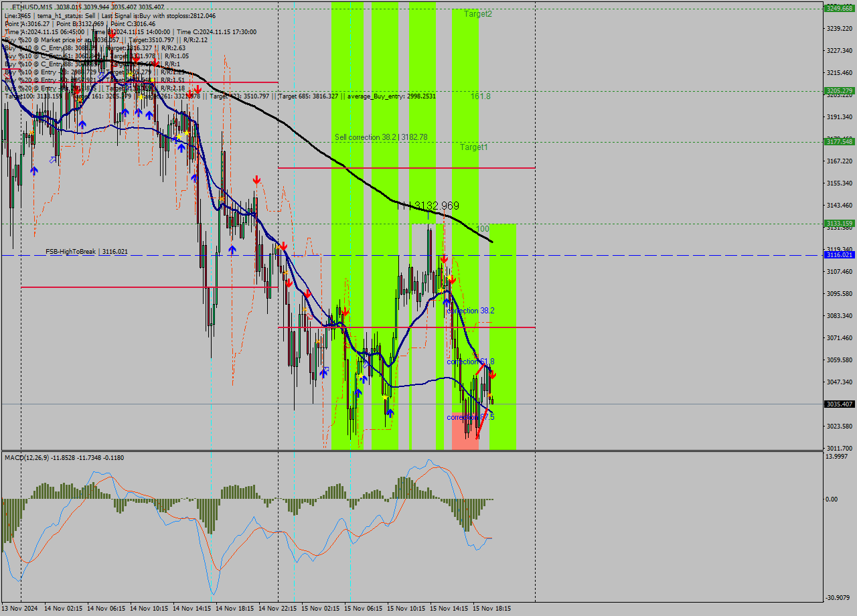Click the 3239.220 price axis value
857x616 pixels.
(840, 28)
